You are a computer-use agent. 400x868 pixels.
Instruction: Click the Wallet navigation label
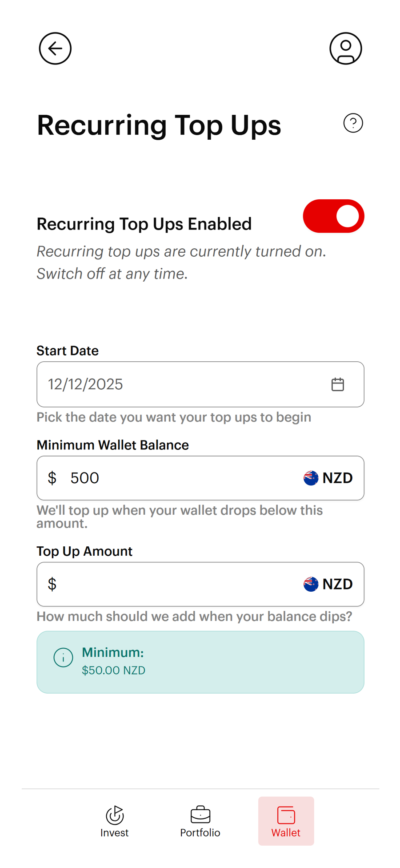286,832
